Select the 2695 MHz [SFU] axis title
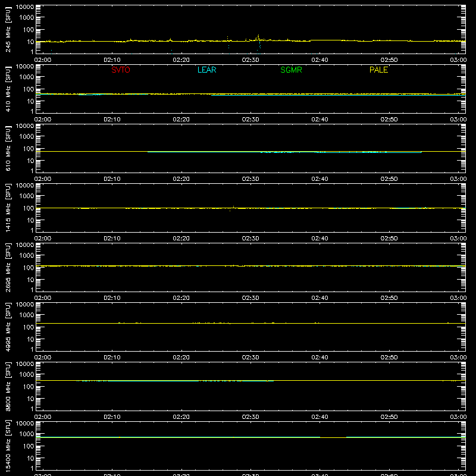Viewport: 476px width, 476px height. pyautogui.click(x=8, y=267)
